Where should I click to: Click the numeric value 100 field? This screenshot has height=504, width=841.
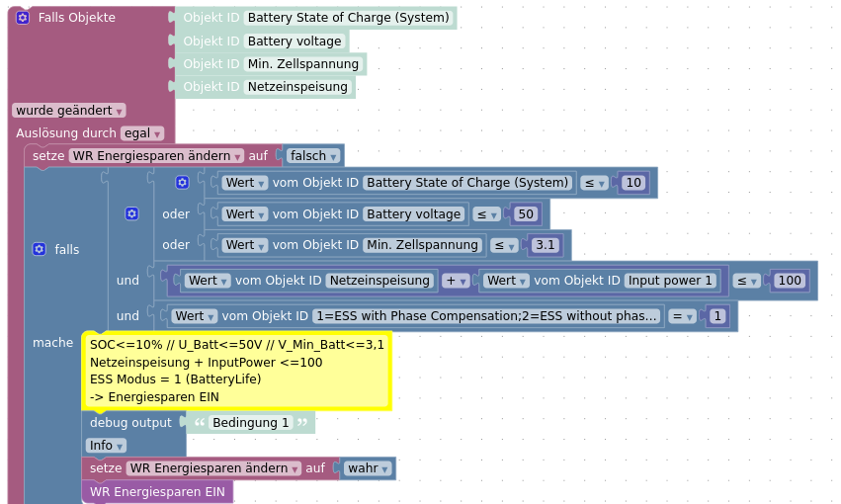789,281
